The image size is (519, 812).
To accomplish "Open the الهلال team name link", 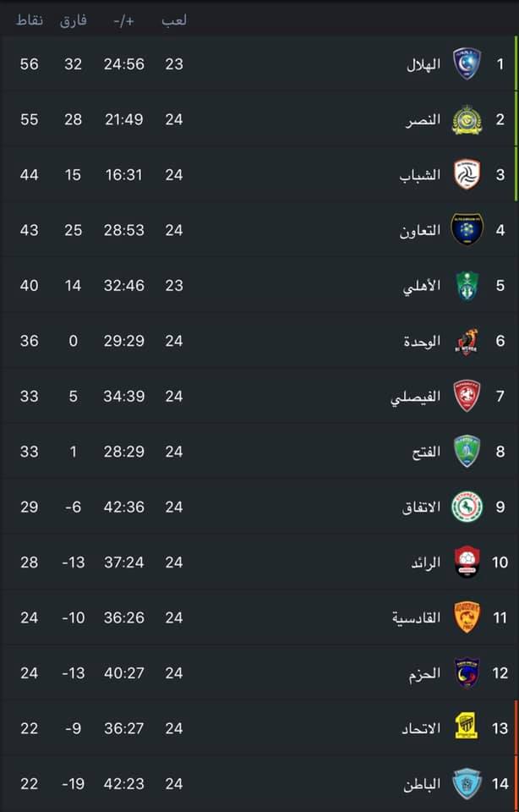I will pos(423,64).
